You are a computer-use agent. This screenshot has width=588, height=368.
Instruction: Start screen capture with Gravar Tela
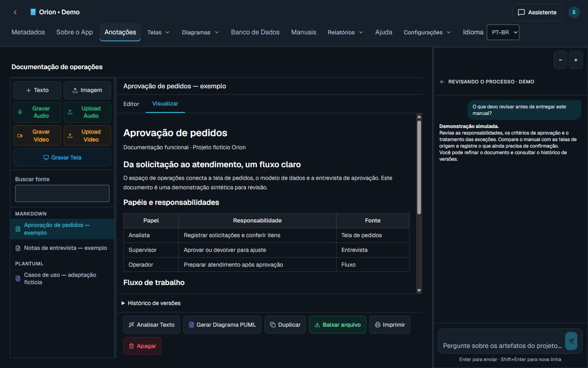pyautogui.click(x=62, y=157)
